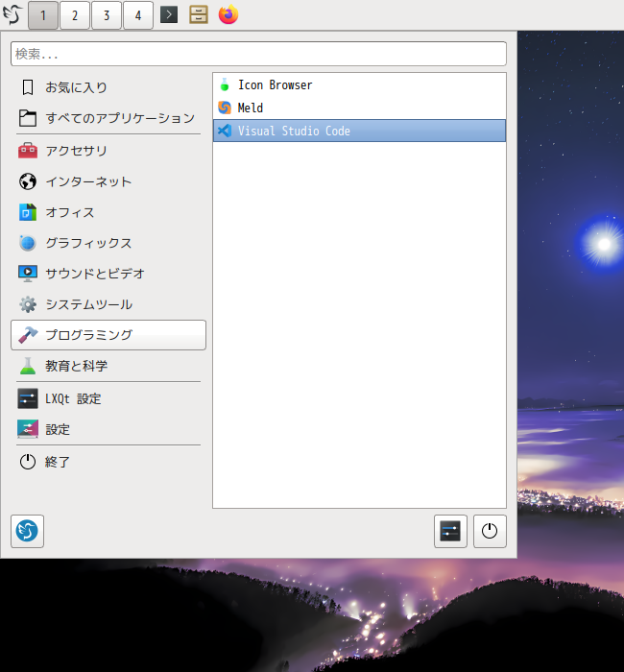Click the monitor サウンドとビデオ icon
Viewport: 624px width, 672px height.
(28, 274)
